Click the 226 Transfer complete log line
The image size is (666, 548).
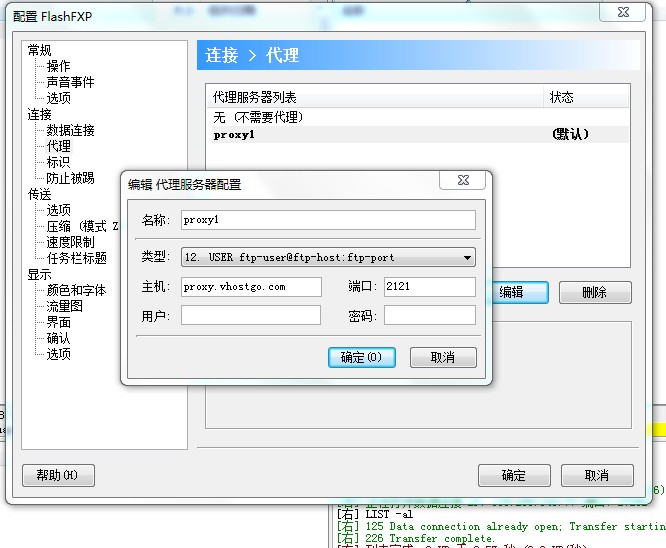[416, 538]
